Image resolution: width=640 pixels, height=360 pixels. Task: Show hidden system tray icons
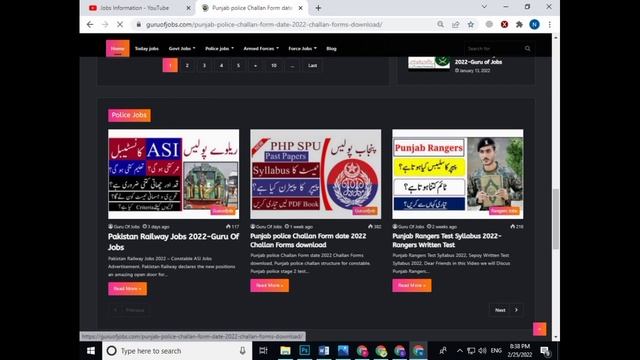point(460,351)
